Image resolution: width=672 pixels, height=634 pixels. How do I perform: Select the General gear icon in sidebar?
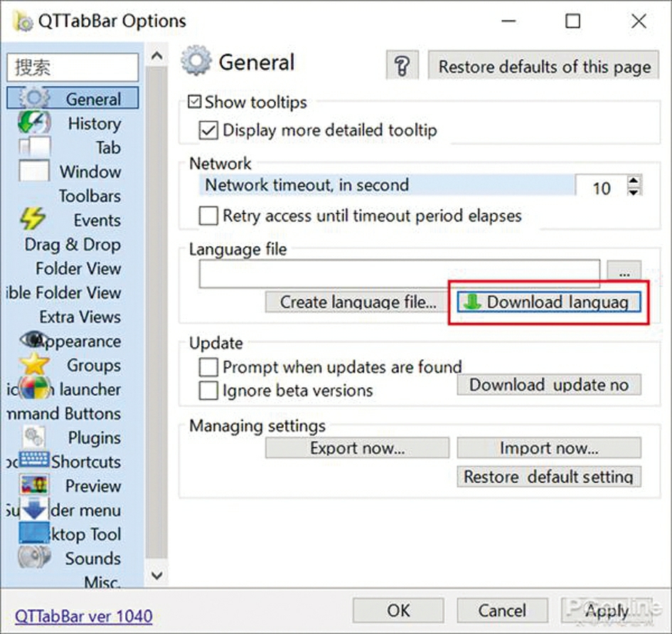pyautogui.click(x=34, y=98)
